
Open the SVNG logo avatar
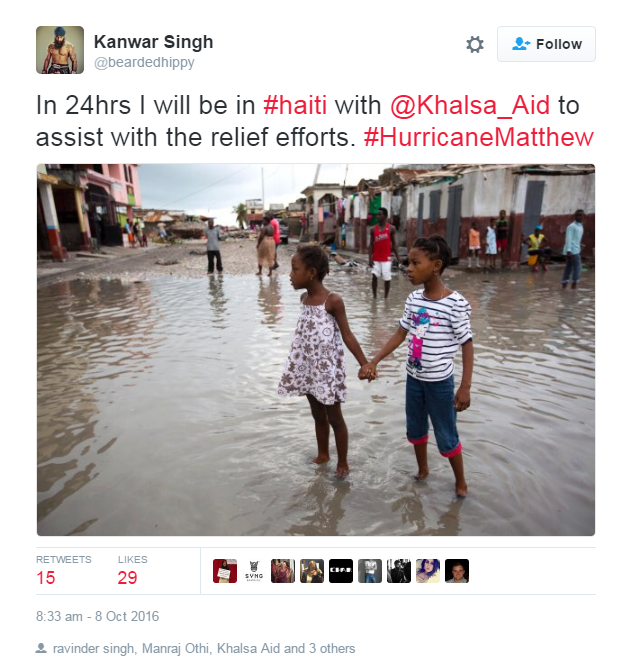click(x=254, y=571)
